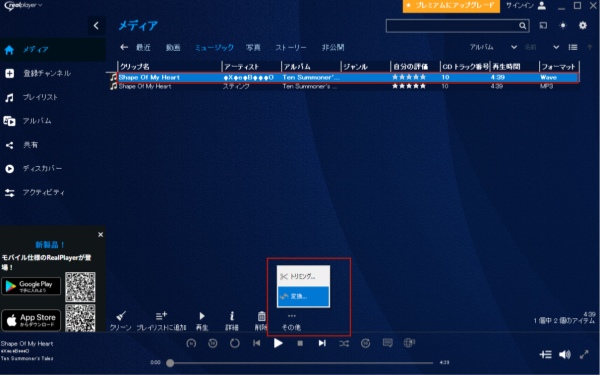Screen dimensions: 600x375
Task: Click the search magnifier icon
Action: (522, 26)
